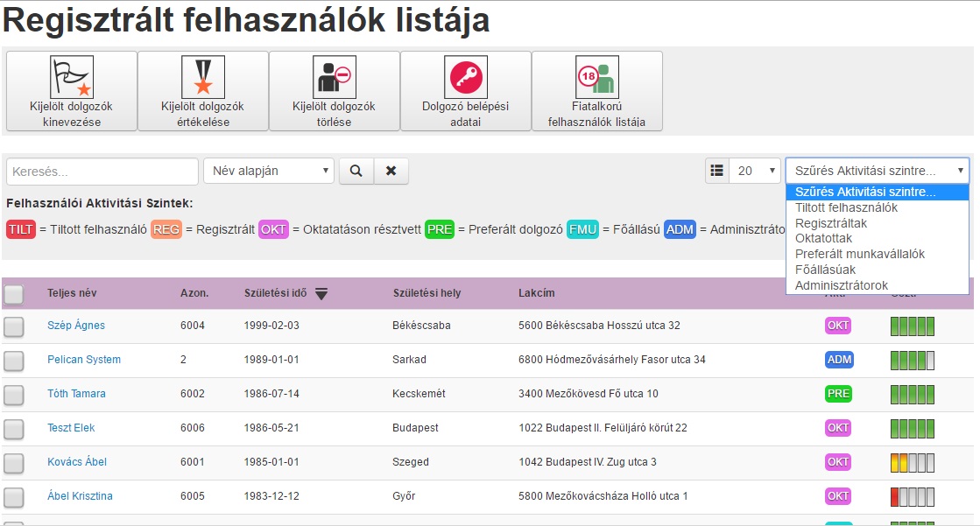Check the row checkbox for Kovács Ábel
This screenshot has height=526, width=980.
point(13,461)
